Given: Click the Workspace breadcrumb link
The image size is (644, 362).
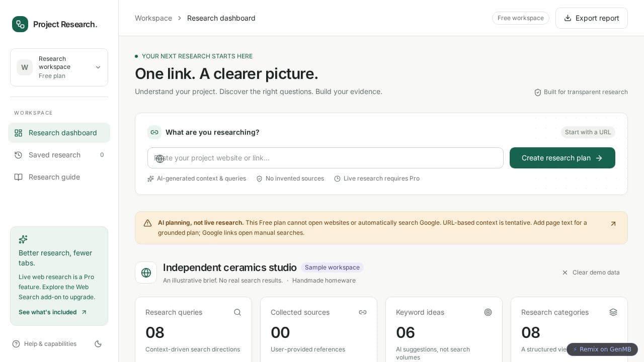Looking at the screenshot, I should point(153,18).
